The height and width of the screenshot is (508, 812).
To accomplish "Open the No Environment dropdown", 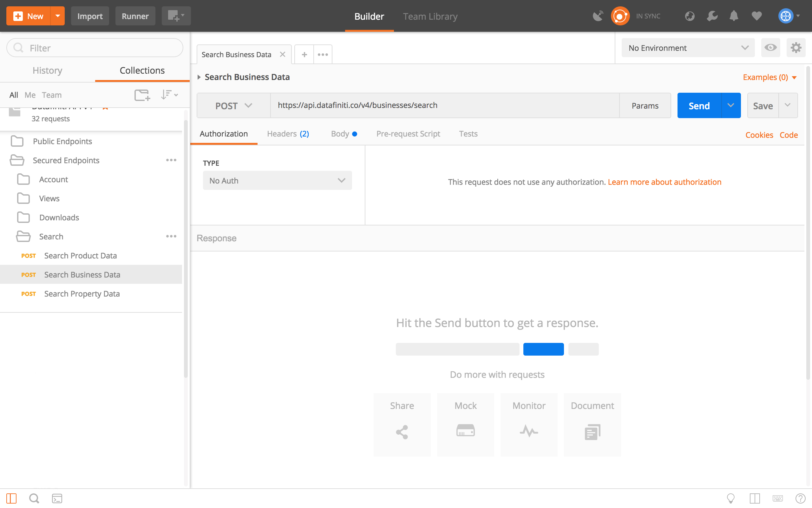I will [x=688, y=48].
